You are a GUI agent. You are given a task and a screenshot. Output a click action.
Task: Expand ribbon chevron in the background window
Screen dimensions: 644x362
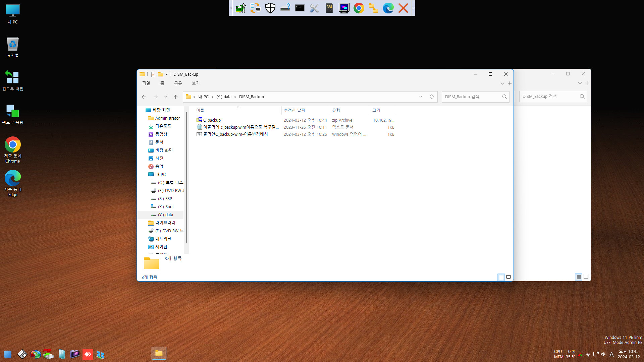pyautogui.click(x=580, y=83)
